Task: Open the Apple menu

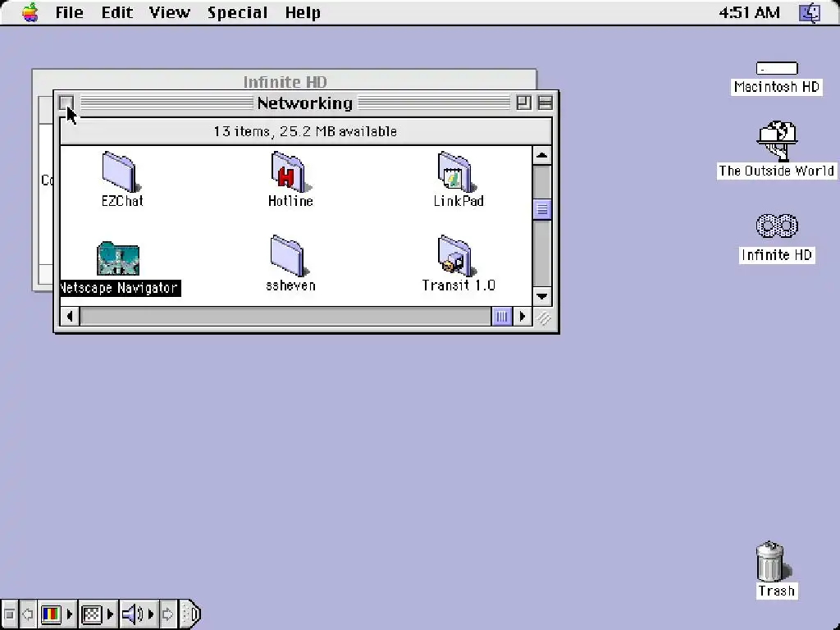Action: click(x=30, y=11)
